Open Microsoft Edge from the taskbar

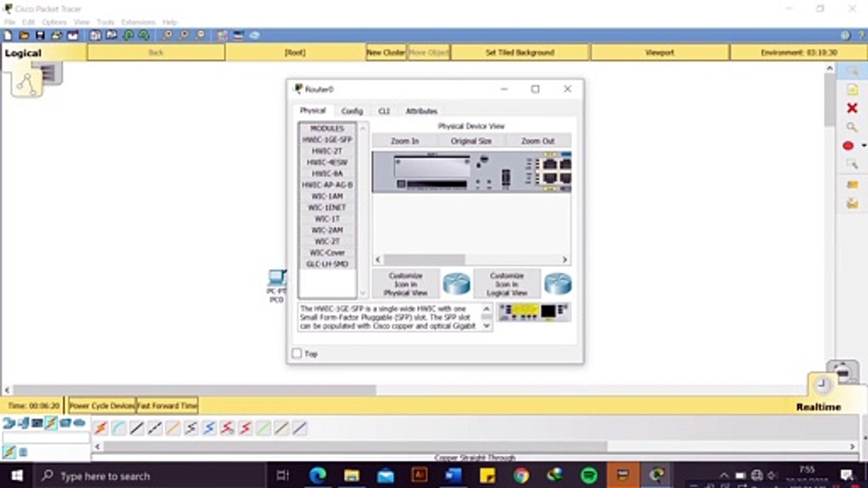317,476
